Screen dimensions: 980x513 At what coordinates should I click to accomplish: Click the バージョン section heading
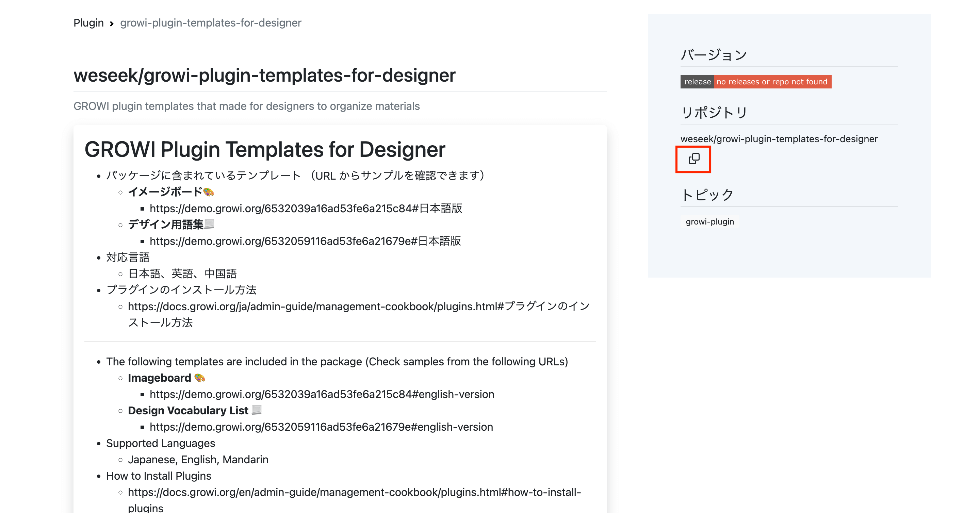tap(714, 55)
